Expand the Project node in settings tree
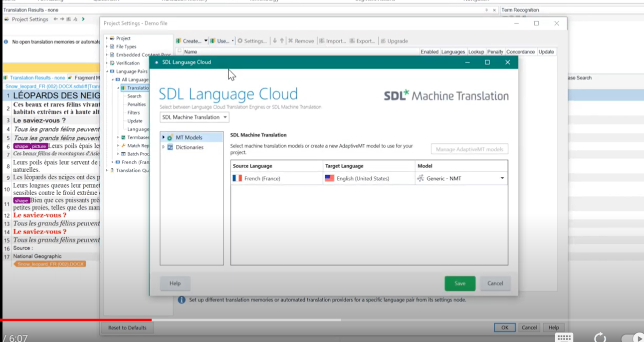Image resolution: width=644 pixels, height=342 pixels. pos(107,38)
